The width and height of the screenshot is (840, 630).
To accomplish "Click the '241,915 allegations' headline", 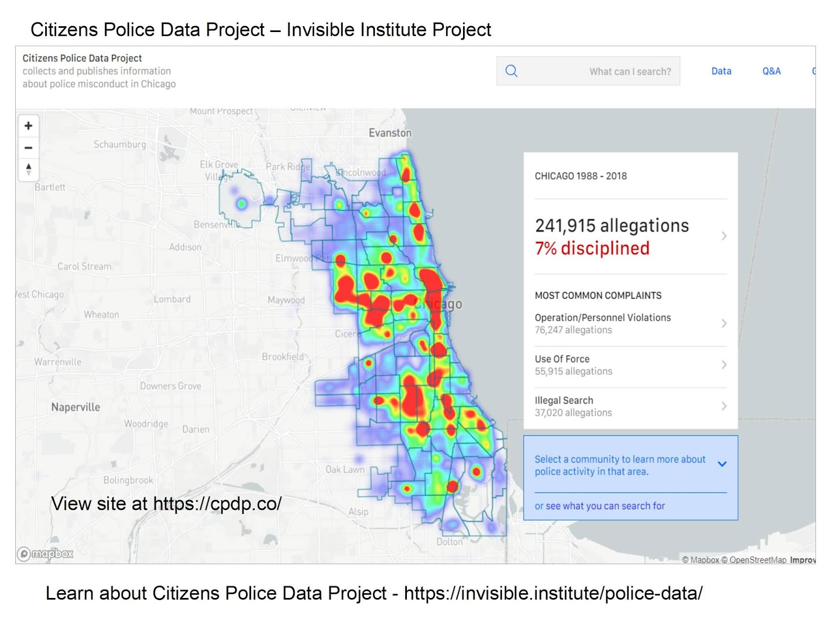I will 612,226.
